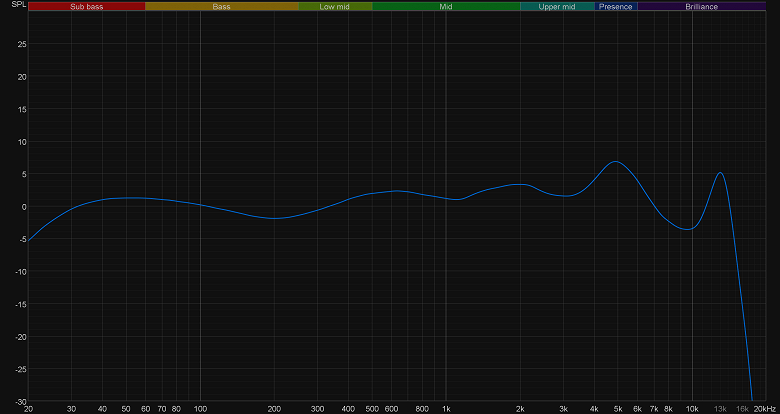
Task: Choose the purple Brilliance band header
Action: (701, 6)
